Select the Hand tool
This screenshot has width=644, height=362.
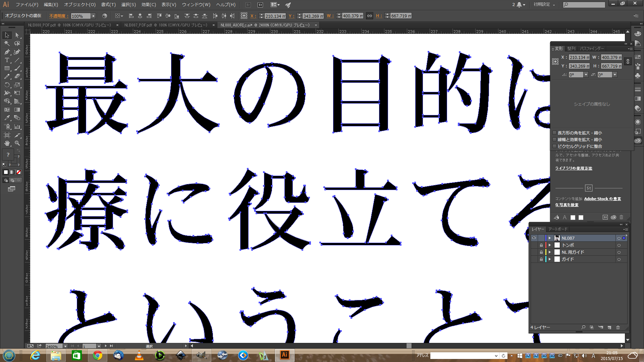(7, 143)
